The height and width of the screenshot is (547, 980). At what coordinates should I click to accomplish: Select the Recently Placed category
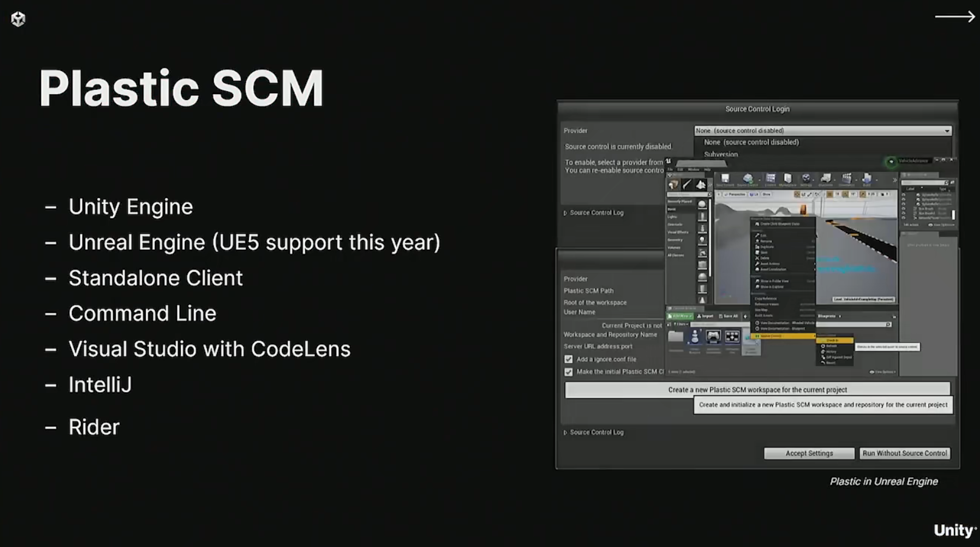click(x=679, y=202)
